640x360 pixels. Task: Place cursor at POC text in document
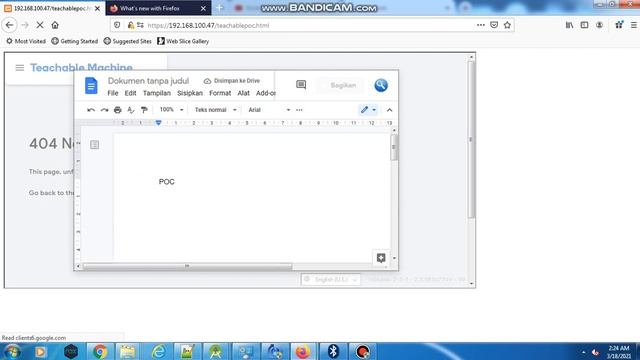click(x=167, y=182)
